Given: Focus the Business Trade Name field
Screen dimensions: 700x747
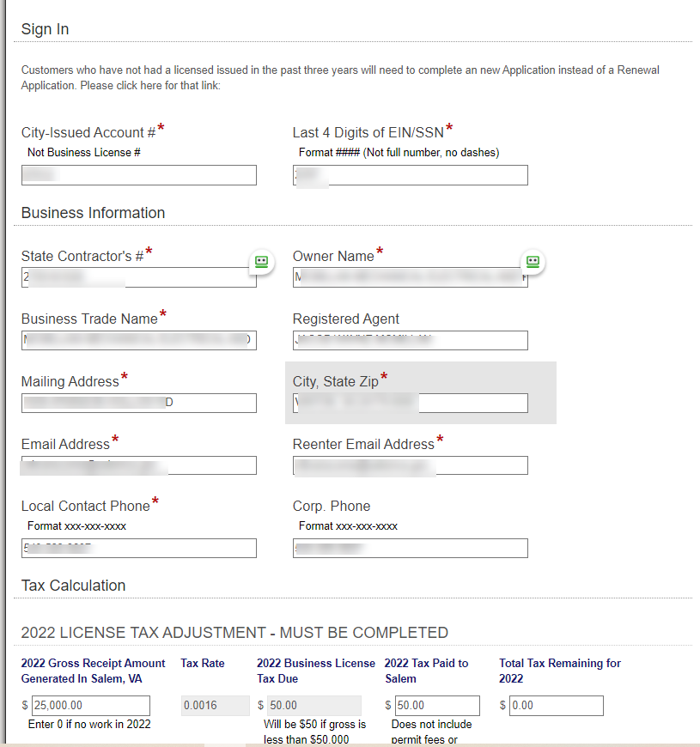Looking at the screenshot, I should click(x=138, y=340).
